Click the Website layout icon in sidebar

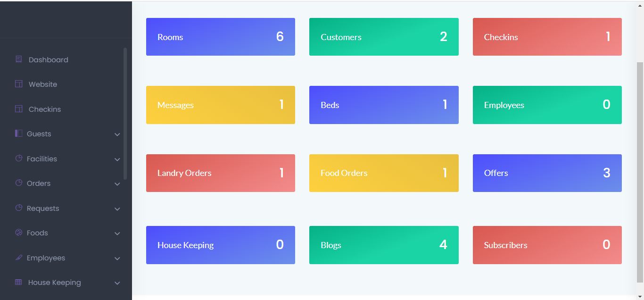[x=19, y=84]
